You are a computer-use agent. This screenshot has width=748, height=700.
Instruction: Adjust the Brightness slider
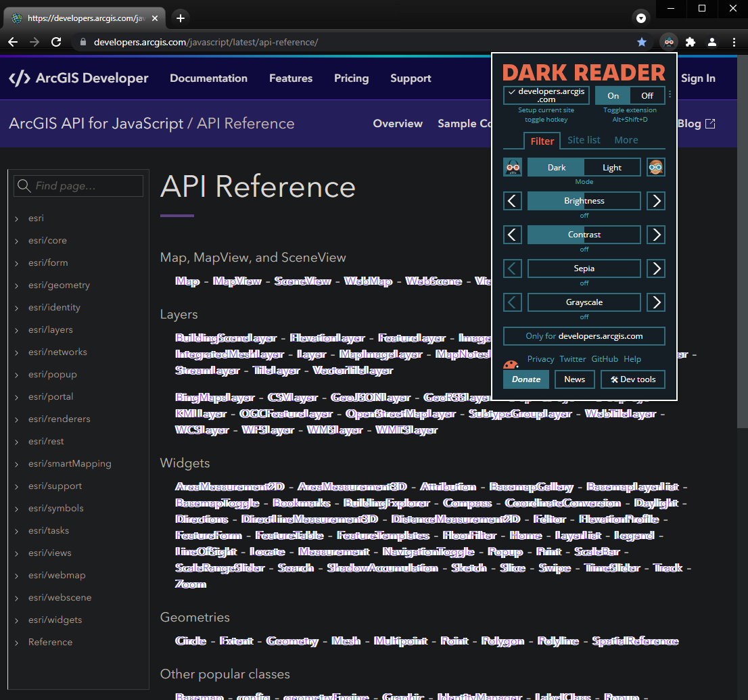584,201
